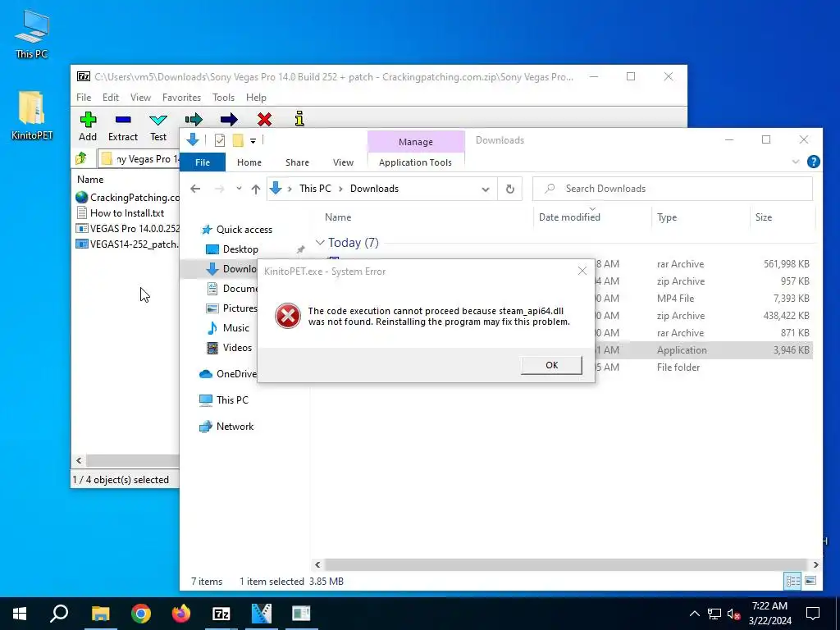Show hidden tray icons chevron
The width and height of the screenshot is (840, 630).
pyautogui.click(x=694, y=614)
